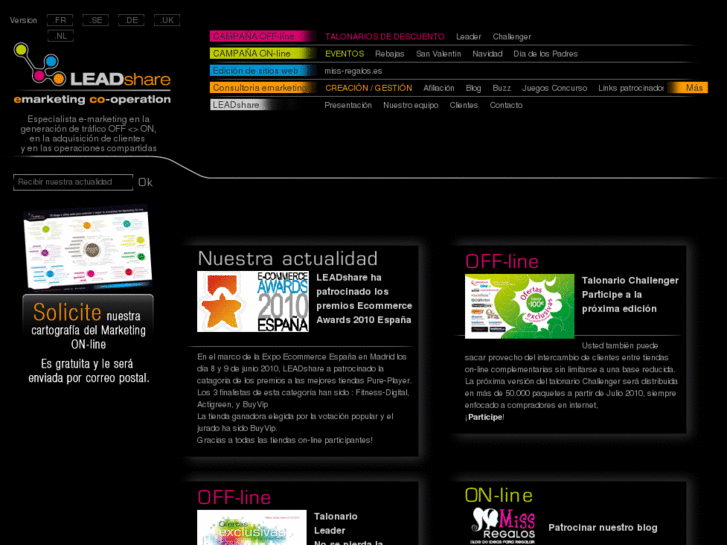727x545 pixels.
Task: Focus the Recibir nuestra actualidad field
Action: click(x=73, y=182)
